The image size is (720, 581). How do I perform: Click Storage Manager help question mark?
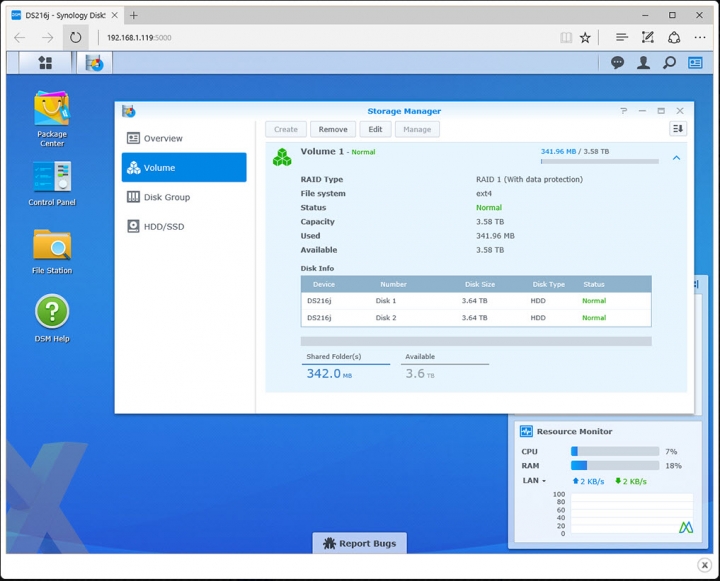click(623, 111)
